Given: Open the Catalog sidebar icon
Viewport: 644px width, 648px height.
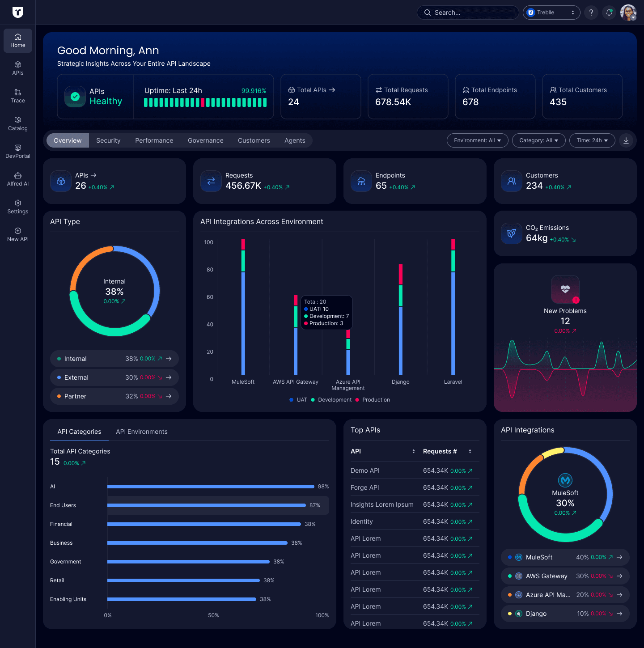Looking at the screenshot, I should [x=18, y=123].
